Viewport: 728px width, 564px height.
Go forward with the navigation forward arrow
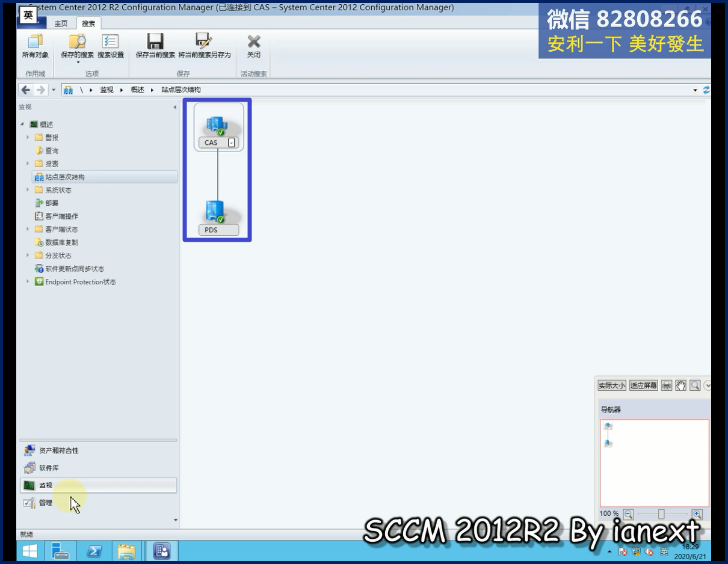point(41,90)
